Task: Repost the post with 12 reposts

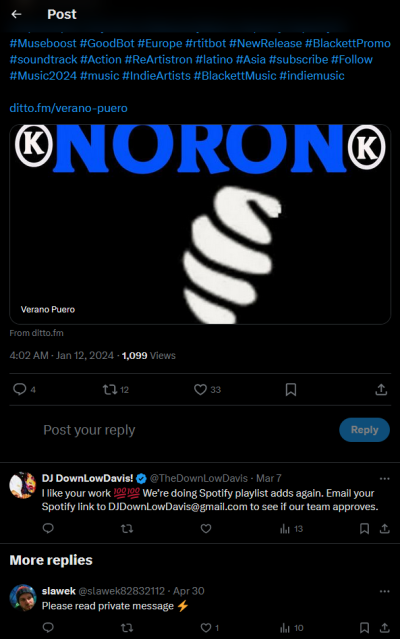Action: pos(116,390)
